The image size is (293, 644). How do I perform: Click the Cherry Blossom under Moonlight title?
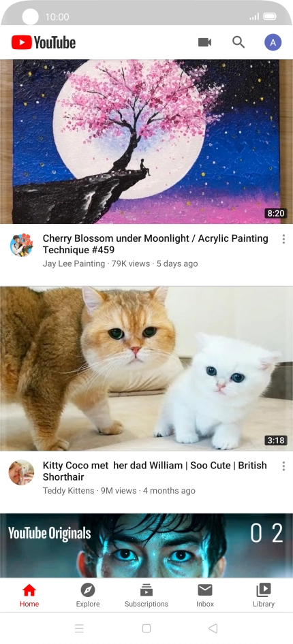click(x=155, y=244)
